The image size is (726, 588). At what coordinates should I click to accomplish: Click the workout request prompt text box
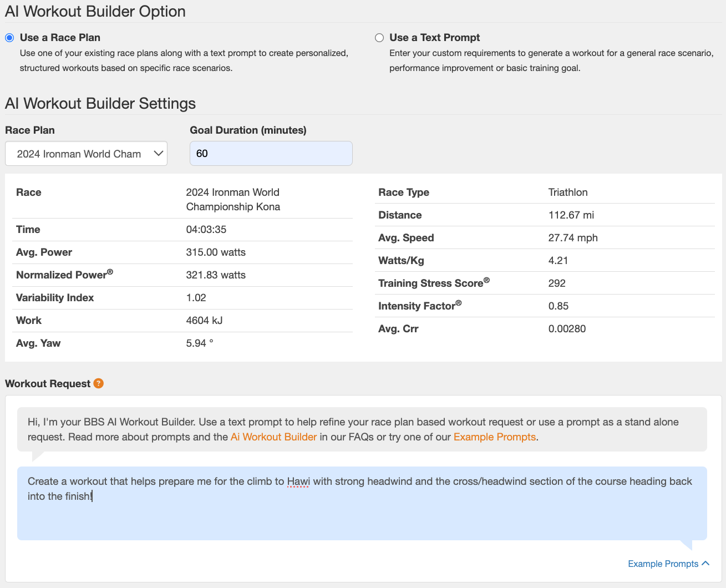[x=362, y=503]
